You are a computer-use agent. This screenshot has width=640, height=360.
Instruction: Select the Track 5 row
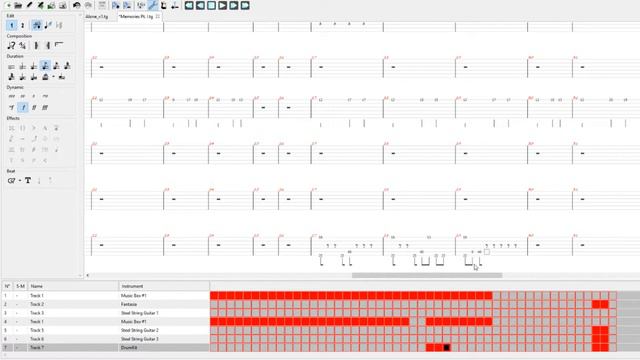point(105,330)
